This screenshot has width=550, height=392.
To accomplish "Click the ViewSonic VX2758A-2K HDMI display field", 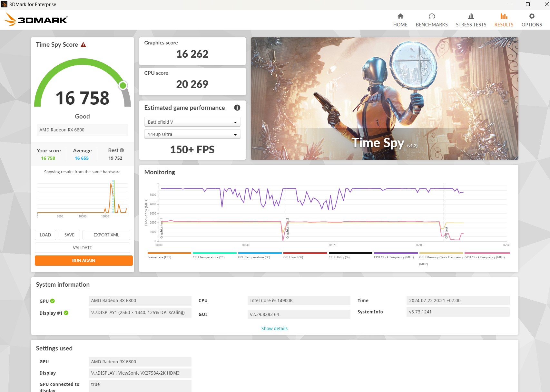I will click(x=140, y=373).
